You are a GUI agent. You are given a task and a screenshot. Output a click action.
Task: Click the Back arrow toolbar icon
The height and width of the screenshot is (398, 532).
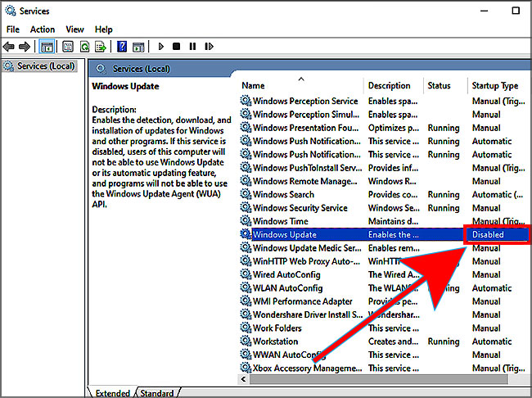pyautogui.click(x=8, y=47)
